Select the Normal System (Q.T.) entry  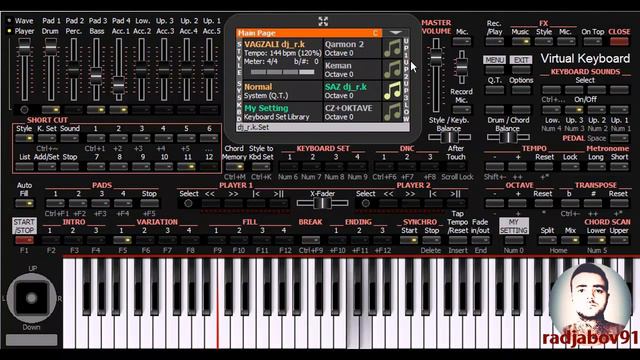tap(282, 91)
